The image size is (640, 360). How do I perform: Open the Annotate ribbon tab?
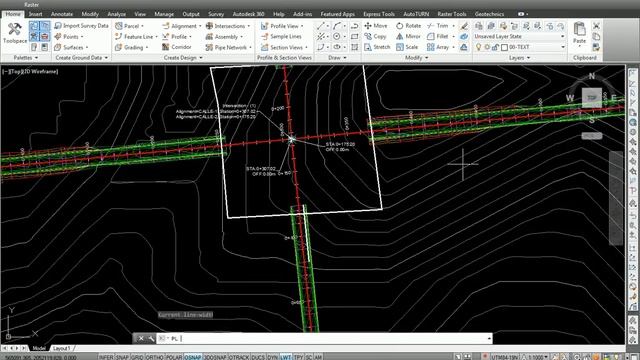[x=62, y=14]
